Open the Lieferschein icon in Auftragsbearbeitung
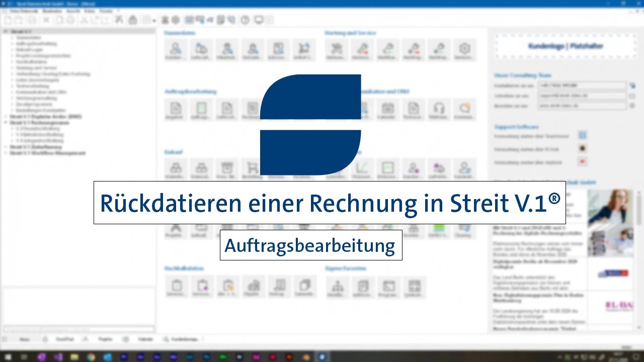Screen dimensions: 644x362 tap(227, 110)
